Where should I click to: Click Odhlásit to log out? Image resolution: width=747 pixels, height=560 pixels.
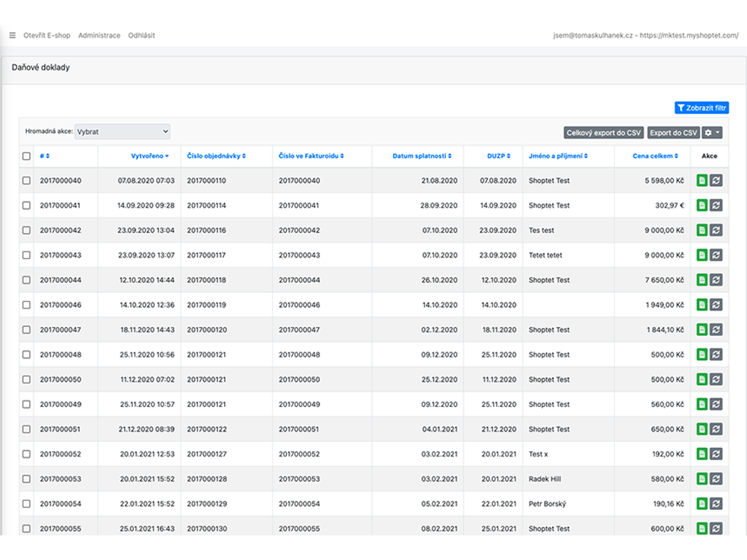point(141,35)
